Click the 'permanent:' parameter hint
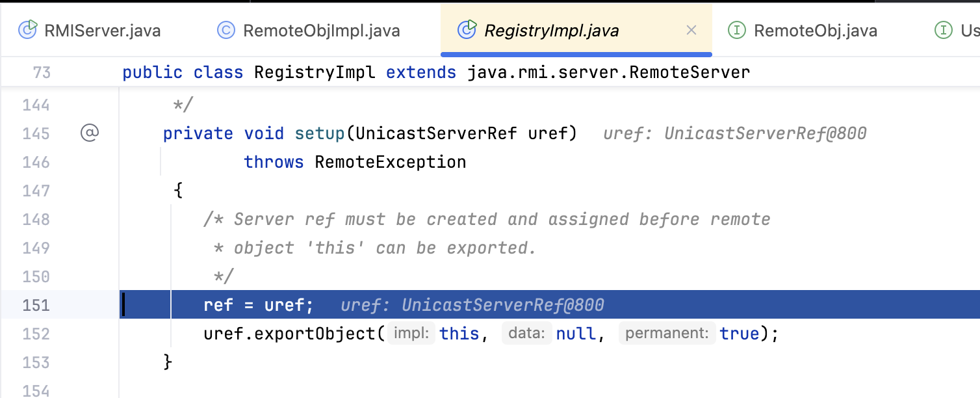This screenshot has height=398, width=980. point(667,334)
